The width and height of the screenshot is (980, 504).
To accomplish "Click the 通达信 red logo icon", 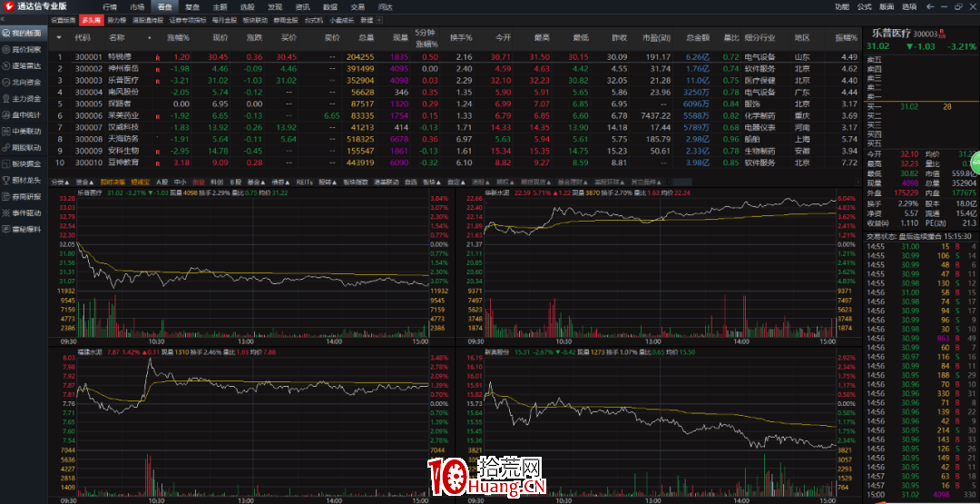I will [x=9, y=7].
